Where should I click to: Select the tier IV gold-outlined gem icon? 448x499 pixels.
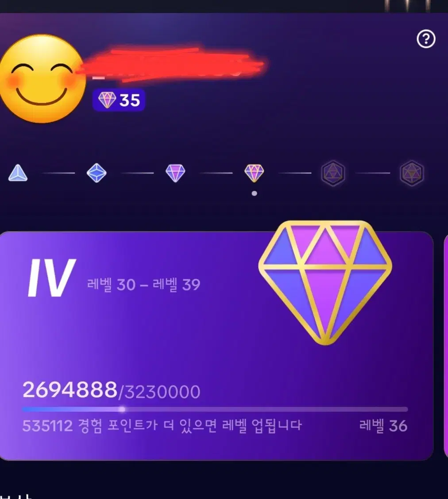[x=254, y=173]
